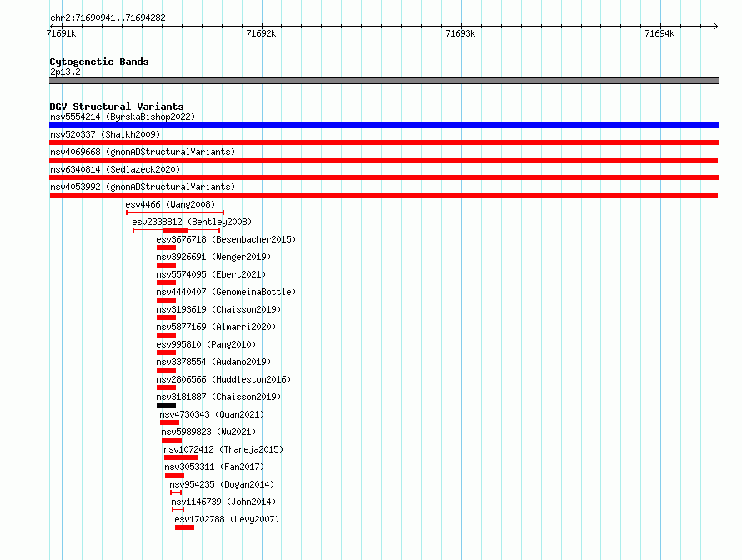Select esv3676718 (Besenbacher2015) label
The image size is (742, 560).
coord(226,239)
